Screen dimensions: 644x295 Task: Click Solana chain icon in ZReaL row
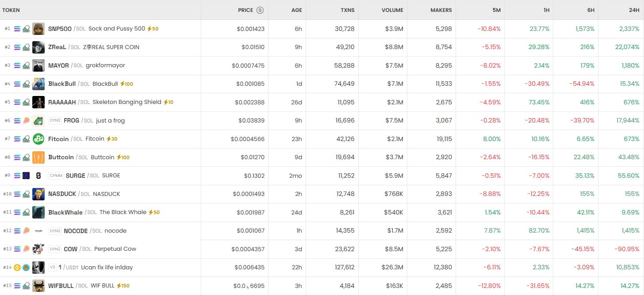17,47
